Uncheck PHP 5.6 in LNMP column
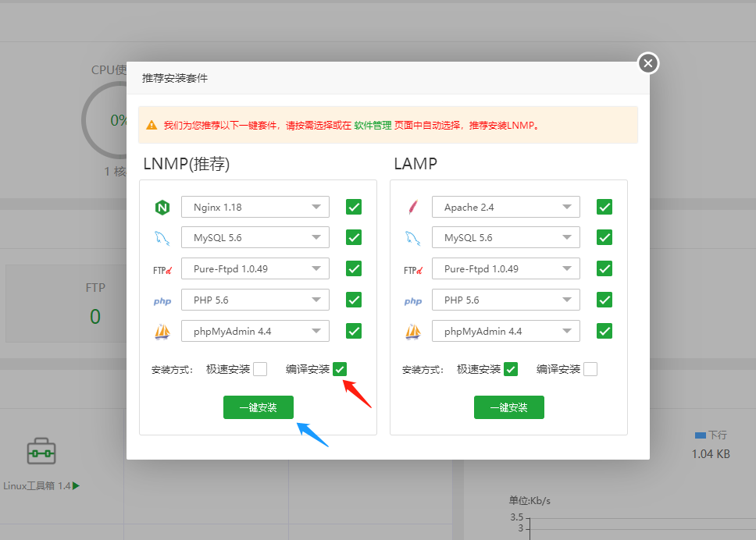Screen dimensions: 756x540 pos(354,300)
